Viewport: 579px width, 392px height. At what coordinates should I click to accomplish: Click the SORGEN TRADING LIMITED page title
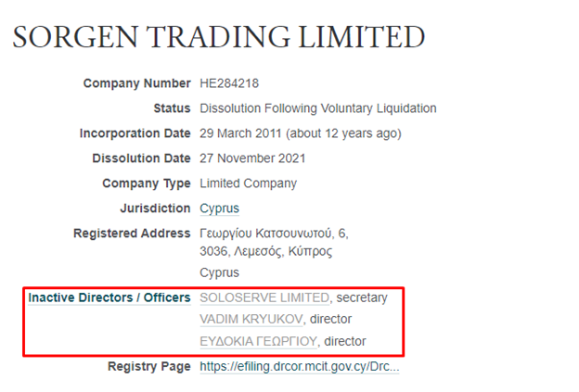tap(219, 36)
